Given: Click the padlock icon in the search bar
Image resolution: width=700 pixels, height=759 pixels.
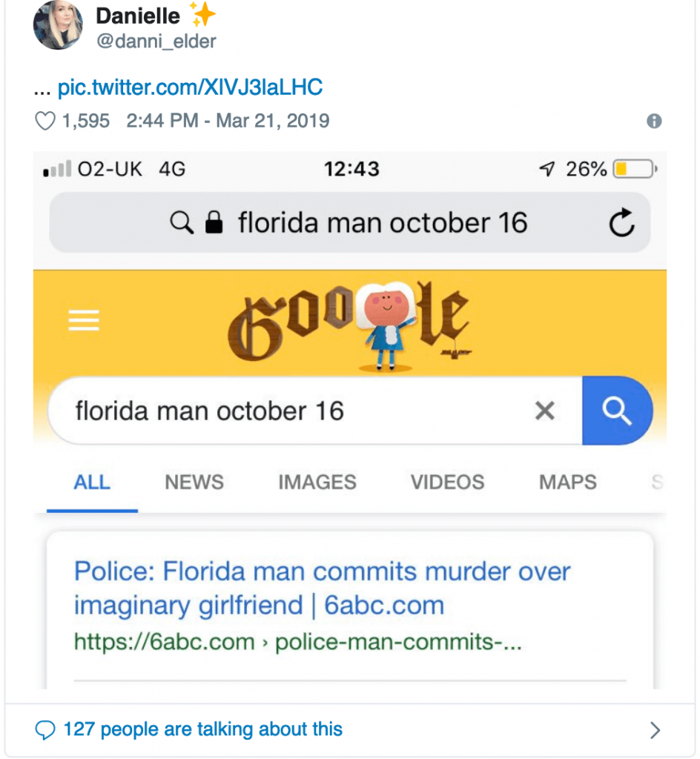Looking at the screenshot, I should tap(214, 222).
